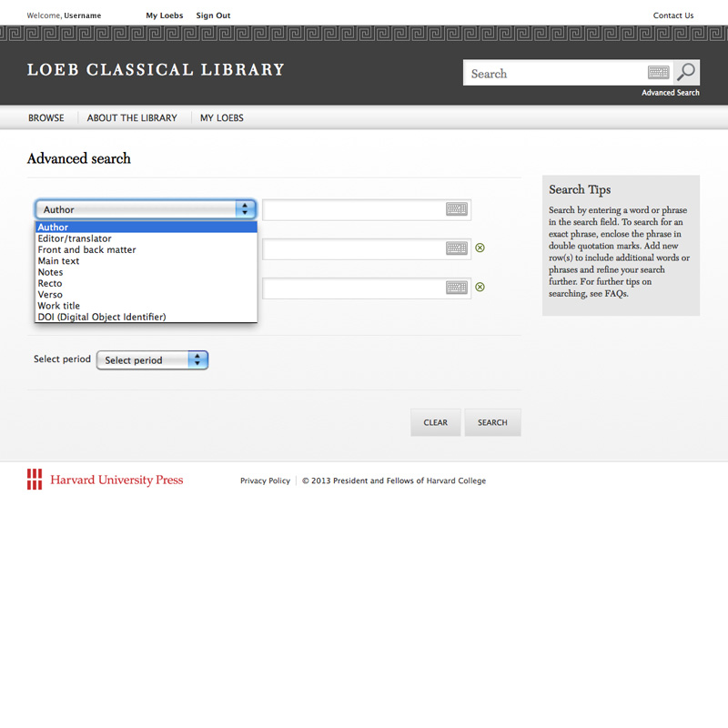The width and height of the screenshot is (728, 728).
Task: Go to the MY LOEBS tab
Action: click(221, 117)
